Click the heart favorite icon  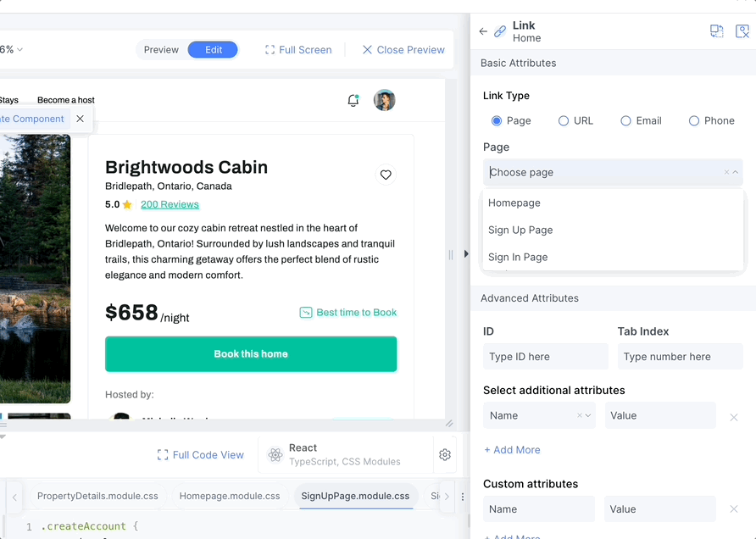coord(386,175)
